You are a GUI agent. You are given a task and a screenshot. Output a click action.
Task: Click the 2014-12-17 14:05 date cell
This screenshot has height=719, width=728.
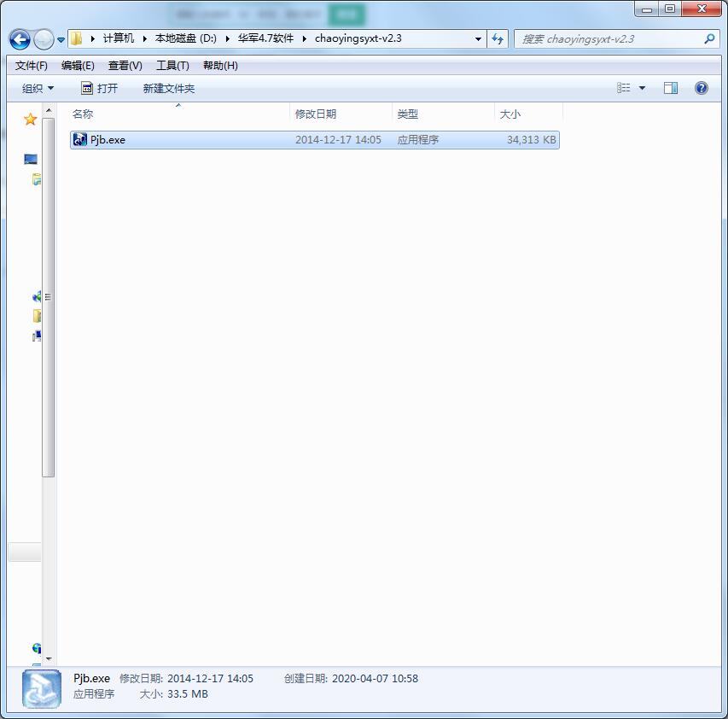click(338, 140)
